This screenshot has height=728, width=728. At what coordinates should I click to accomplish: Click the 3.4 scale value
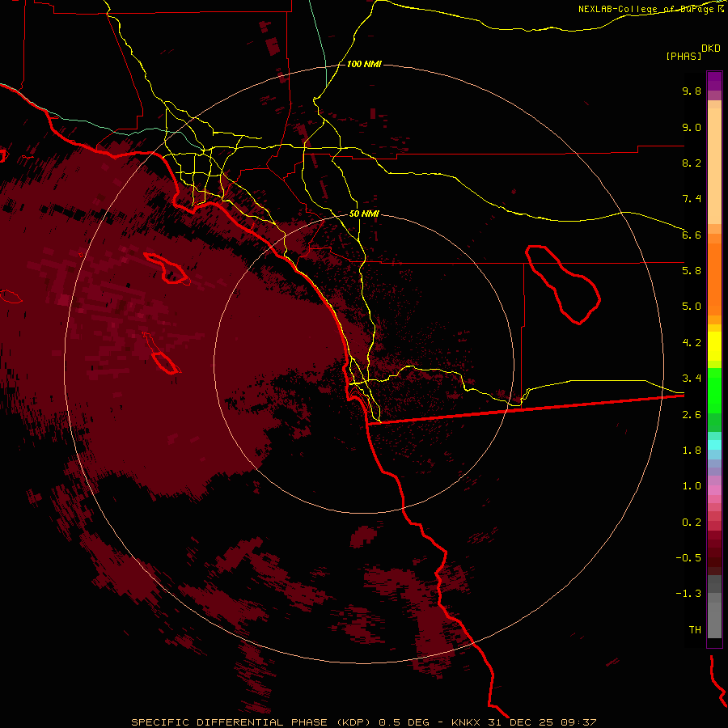692,379
